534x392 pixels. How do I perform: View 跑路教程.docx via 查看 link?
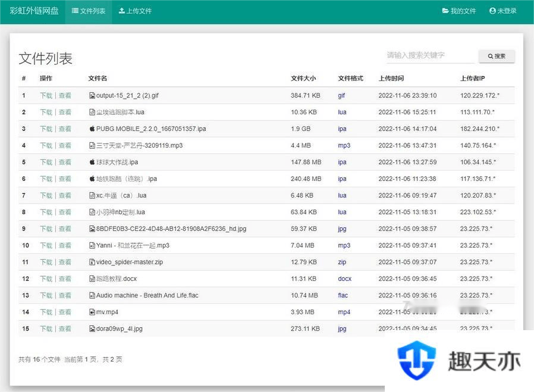65,279
